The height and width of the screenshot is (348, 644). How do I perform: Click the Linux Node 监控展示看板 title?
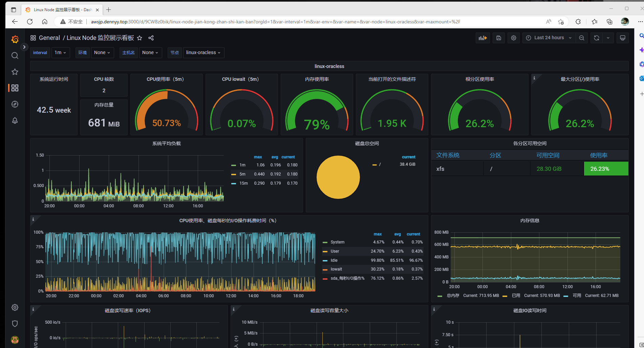[100, 38]
